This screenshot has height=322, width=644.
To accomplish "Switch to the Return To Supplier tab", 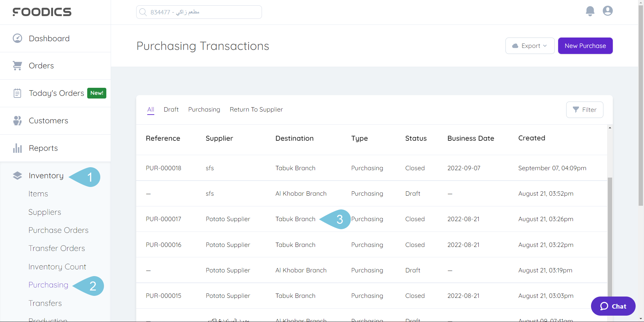I will pyautogui.click(x=256, y=109).
